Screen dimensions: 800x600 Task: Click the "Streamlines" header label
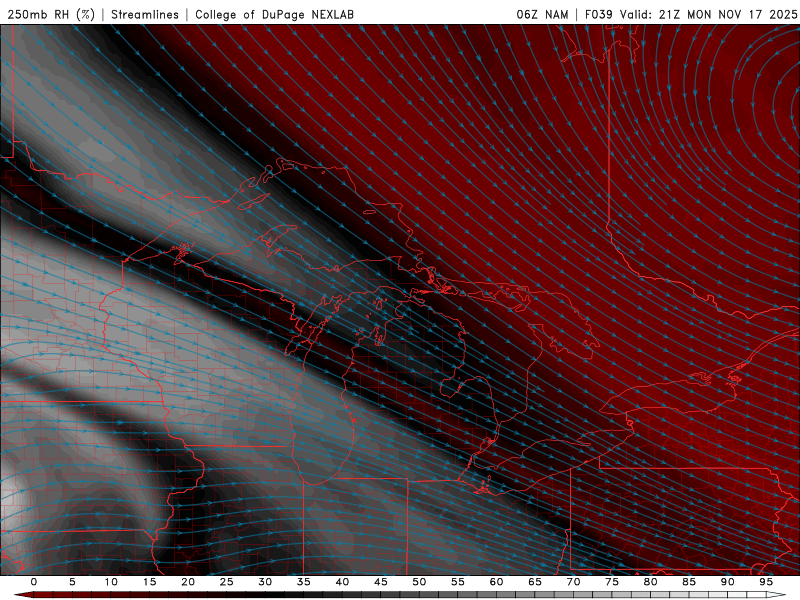point(145,14)
